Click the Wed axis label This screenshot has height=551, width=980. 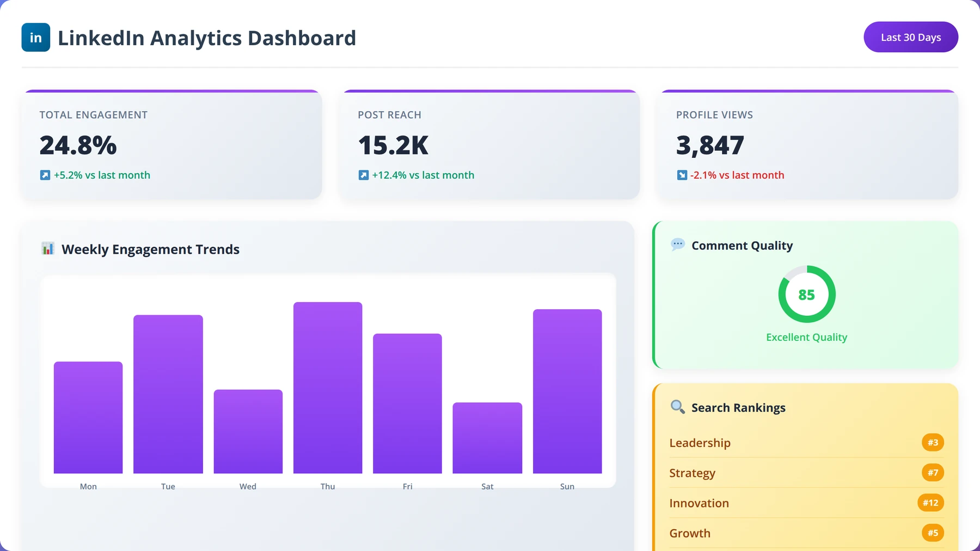click(248, 486)
